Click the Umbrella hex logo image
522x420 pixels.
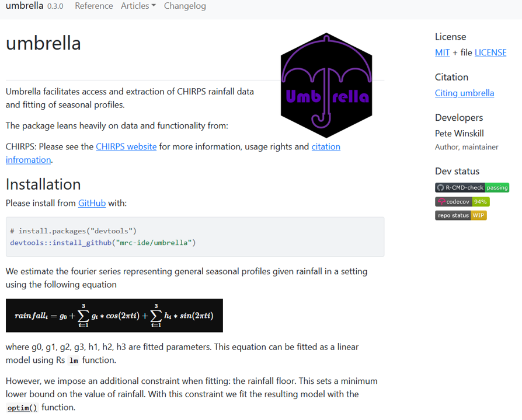pyautogui.click(x=326, y=85)
